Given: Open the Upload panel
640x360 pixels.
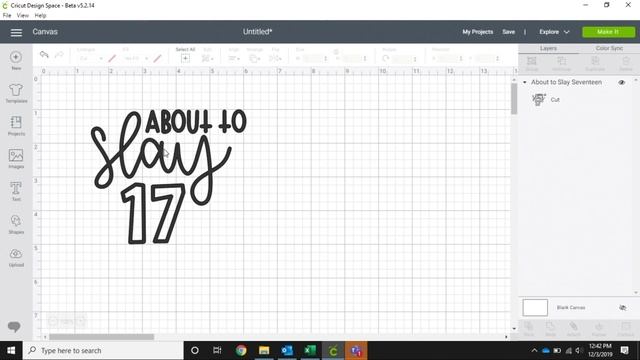Looking at the screenshot, I should coord(16,257).
